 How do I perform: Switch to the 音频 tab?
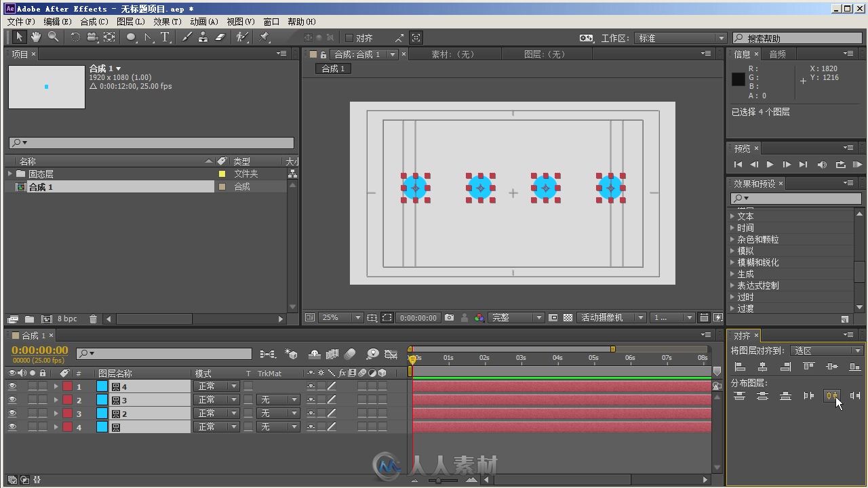click(x=778, y=54)
